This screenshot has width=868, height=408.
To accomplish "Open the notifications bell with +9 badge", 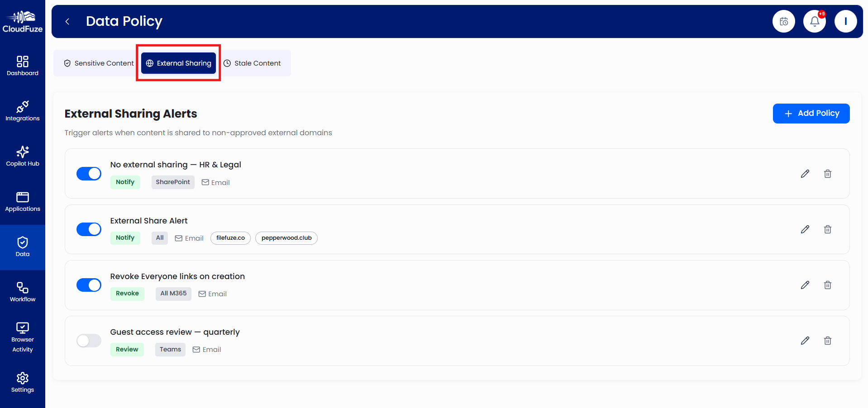I will coord(814,21).
